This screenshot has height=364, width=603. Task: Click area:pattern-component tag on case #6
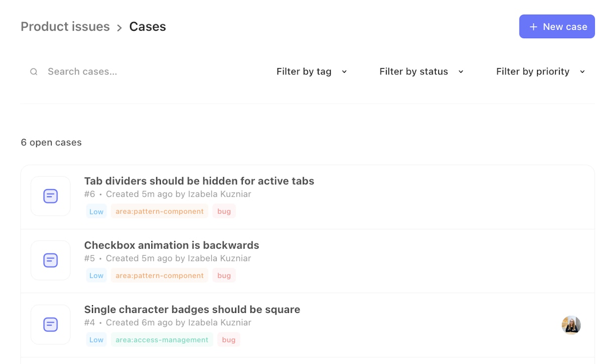[x=159, y=211]
